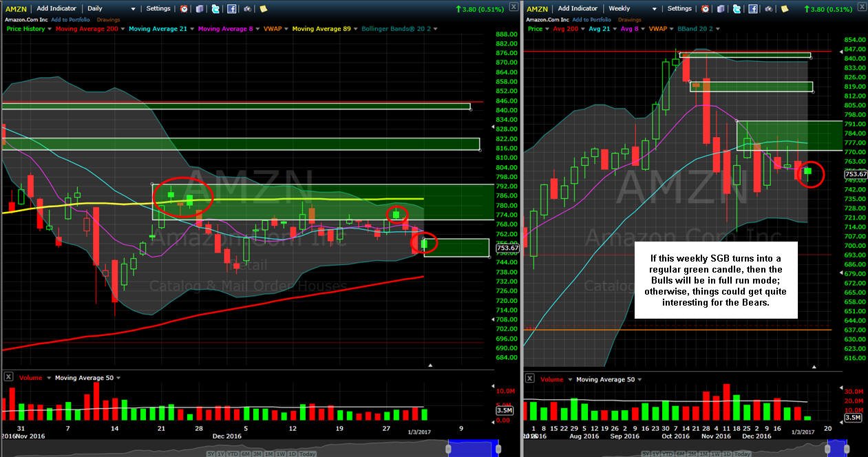Viewport: 868px width, 457px height.
Task: Expand Volume options in Weekly chart
Action: [570, 379]
